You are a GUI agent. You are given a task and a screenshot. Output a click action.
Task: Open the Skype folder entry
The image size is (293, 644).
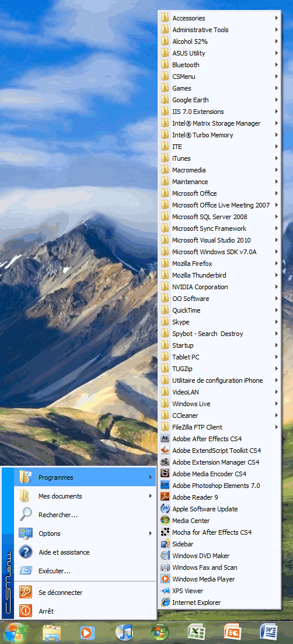click(220, 322)
